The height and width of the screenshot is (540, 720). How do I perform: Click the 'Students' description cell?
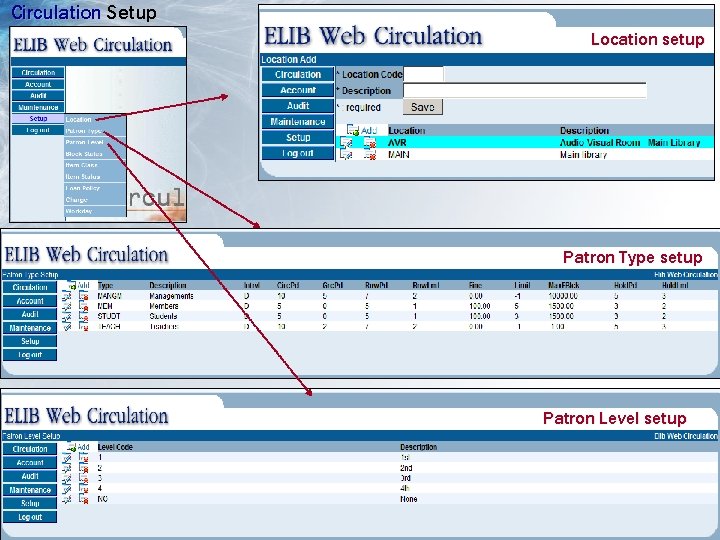point(164,316)
